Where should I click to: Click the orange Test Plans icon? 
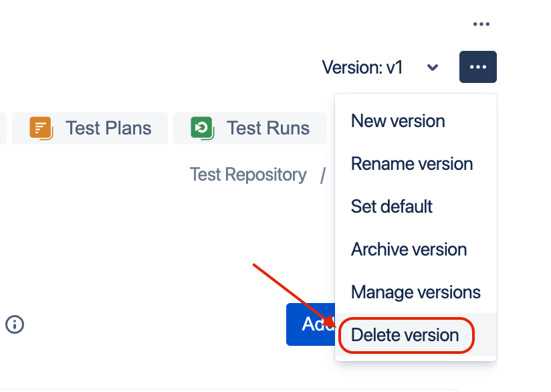(x=41, y=128)
